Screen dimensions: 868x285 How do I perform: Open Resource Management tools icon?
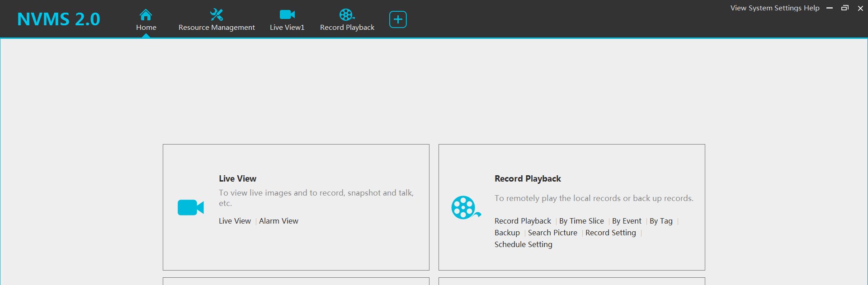(x=217, y=15)
